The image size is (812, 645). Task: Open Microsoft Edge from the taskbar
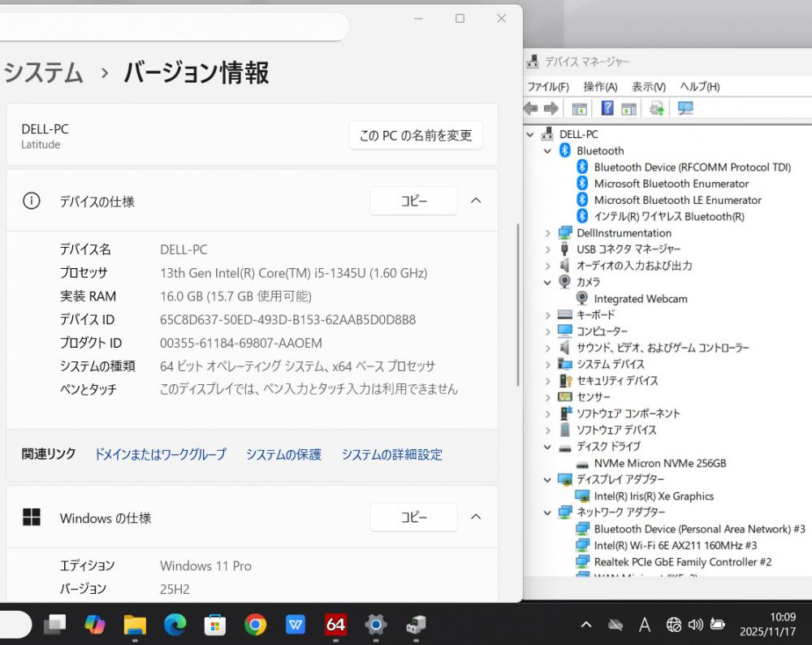click(x=175, y=624)
